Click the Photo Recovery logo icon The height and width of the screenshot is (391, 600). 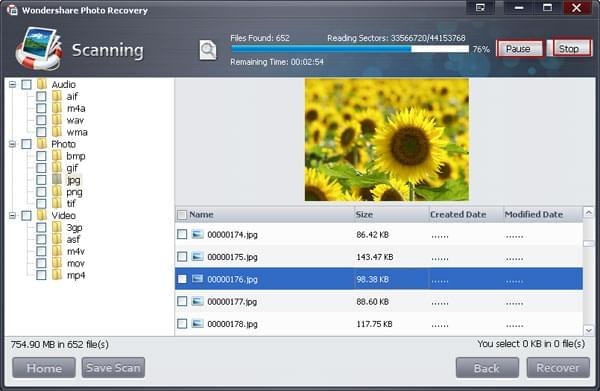point(39,49)
